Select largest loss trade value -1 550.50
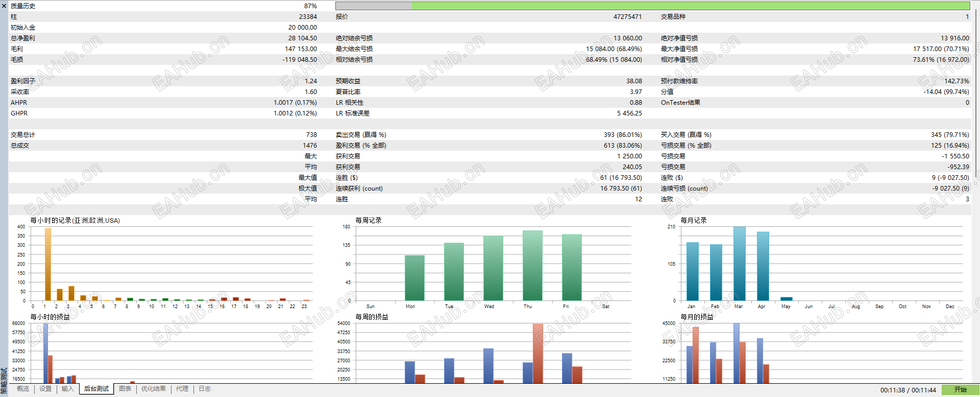The width and height of the screenshot is (980, 397). tap(955, 156)
